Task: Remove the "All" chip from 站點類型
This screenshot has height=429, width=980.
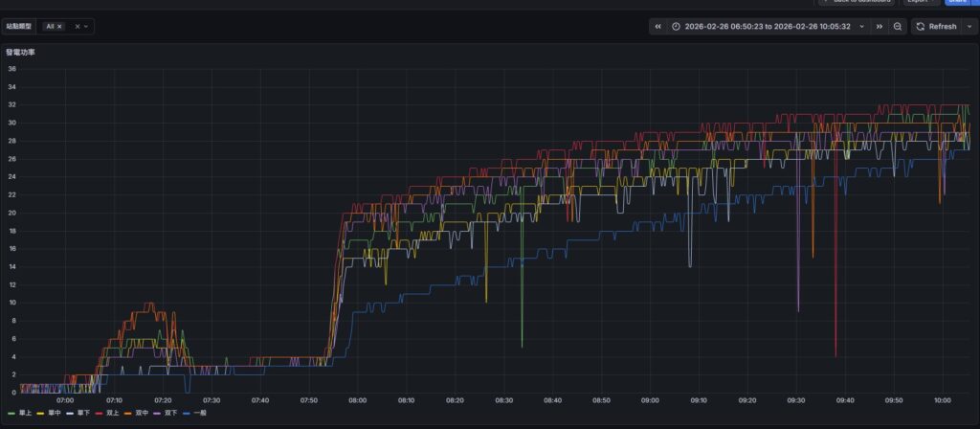Action: point(59,27)
